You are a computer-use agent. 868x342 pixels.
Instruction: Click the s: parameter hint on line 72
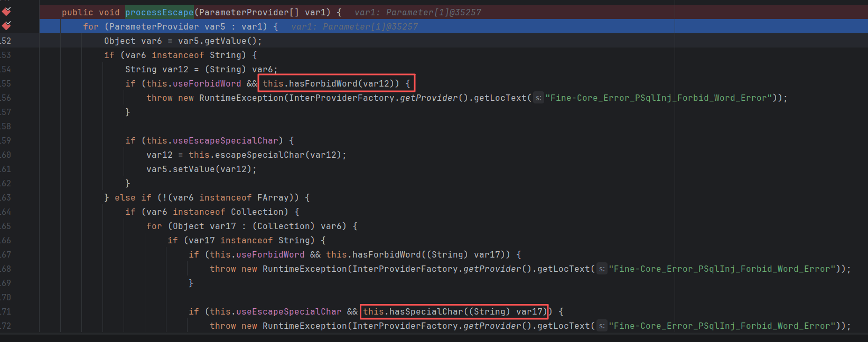[601, 326]
